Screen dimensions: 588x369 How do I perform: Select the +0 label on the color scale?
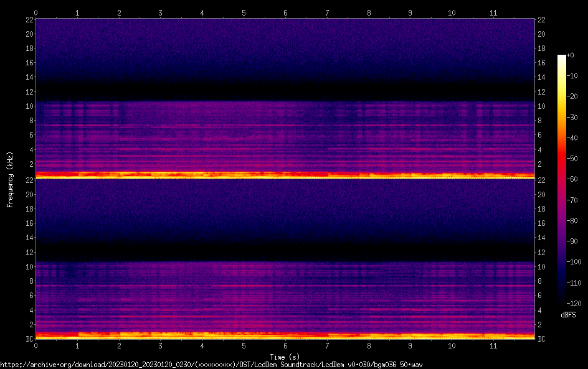click(x=570, y=55)
